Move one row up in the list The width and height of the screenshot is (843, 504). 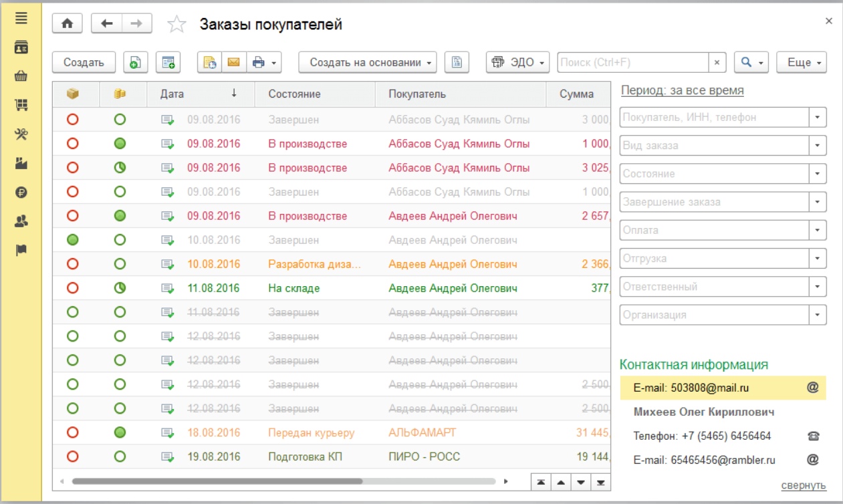560,483
